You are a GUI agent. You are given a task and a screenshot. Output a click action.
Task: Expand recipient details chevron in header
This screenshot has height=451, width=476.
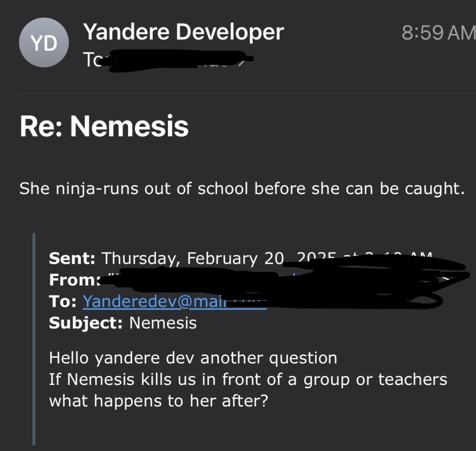coord(240,62)
